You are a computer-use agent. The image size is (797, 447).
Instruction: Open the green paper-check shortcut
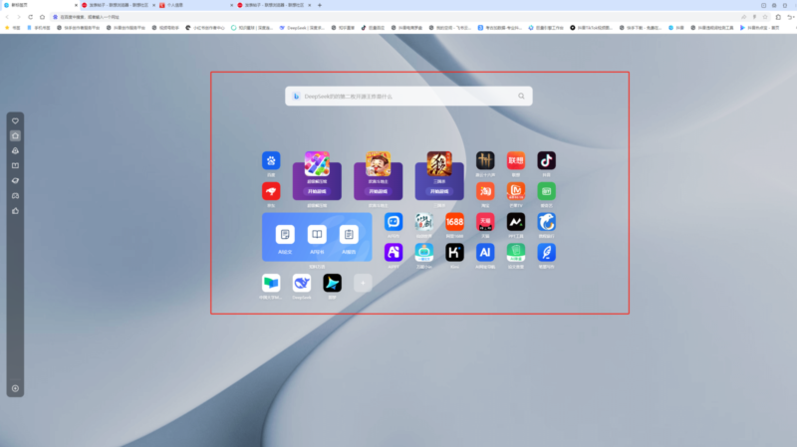click(516, 252)
